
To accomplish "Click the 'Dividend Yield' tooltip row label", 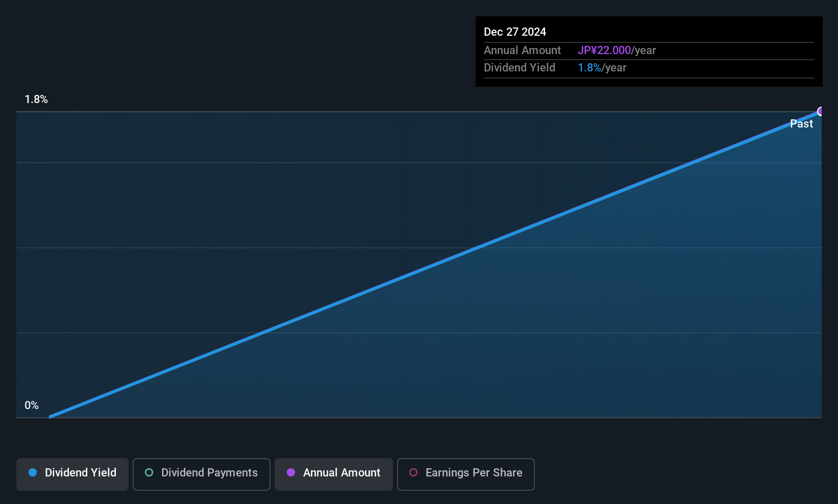I will 520,67.
